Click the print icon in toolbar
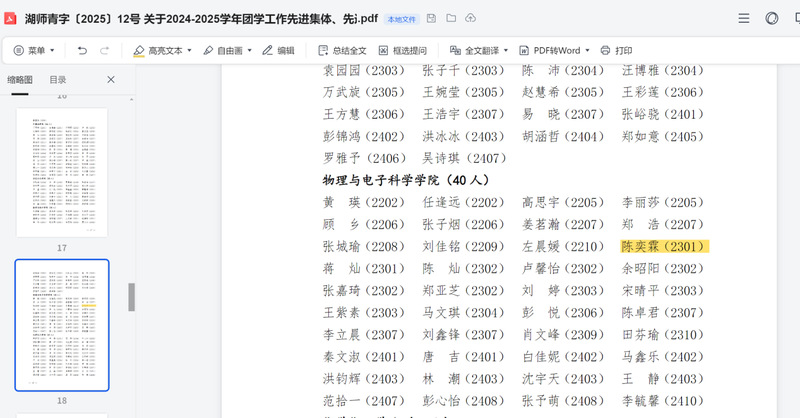The height and width of the screenshot is (418, 800). pyautogui.click(x=616, y=50)
